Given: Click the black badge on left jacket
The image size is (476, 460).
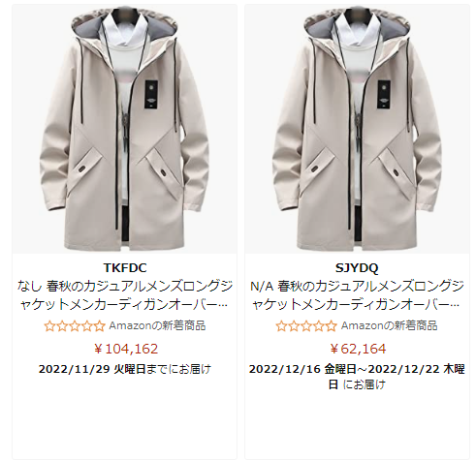Looking at the screenshot, I should [151, 94].
